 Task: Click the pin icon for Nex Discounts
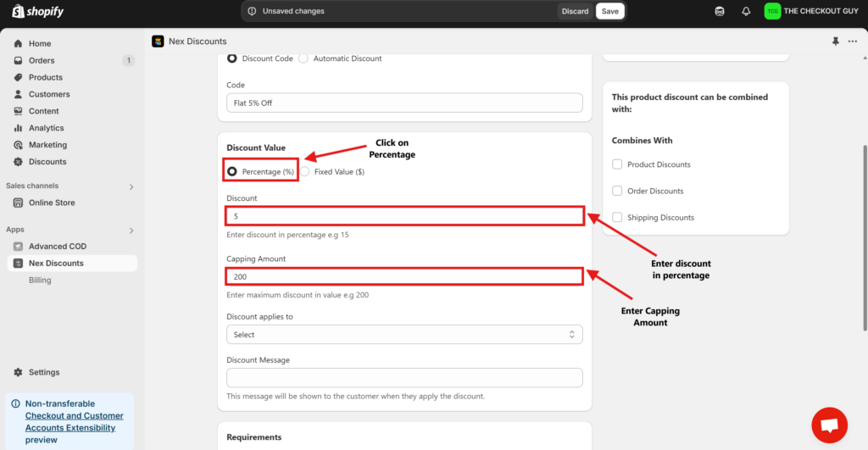pos(836,42)
